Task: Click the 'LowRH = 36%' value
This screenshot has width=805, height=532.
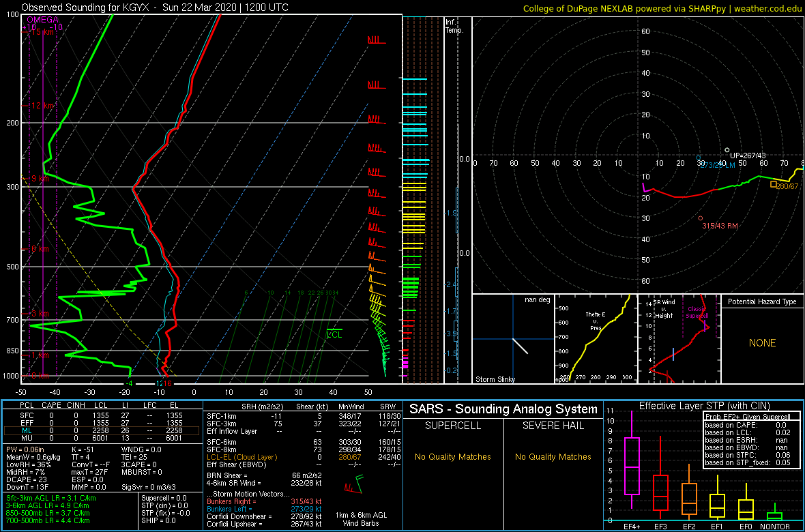Action: [x=25, y=464]
